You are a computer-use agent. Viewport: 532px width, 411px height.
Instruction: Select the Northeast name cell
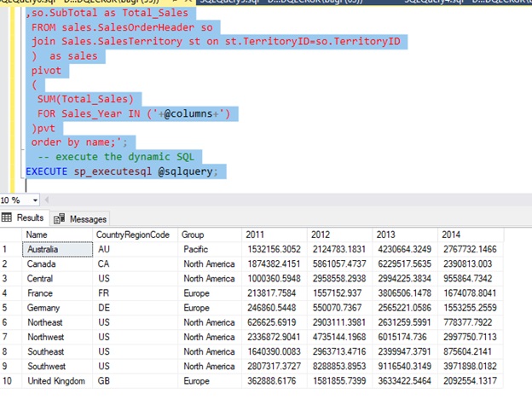pyautogui.click(x=57, y=322)
